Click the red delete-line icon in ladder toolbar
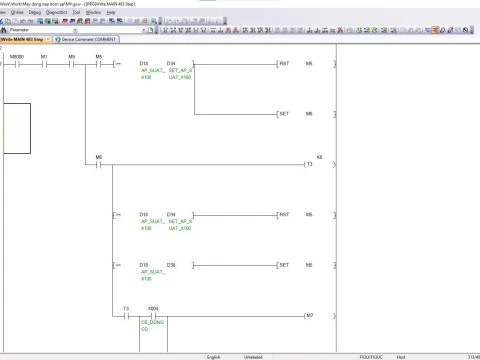 click(x=340, y=30)
